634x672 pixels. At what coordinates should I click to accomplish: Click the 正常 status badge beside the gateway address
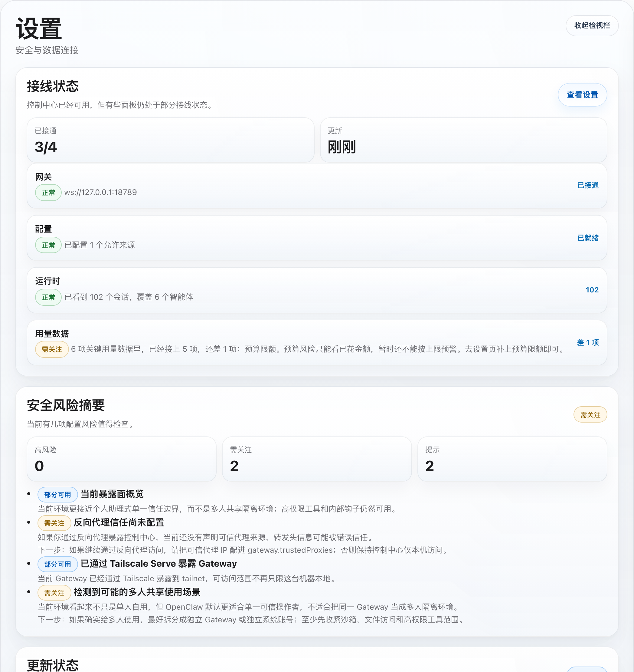point(48,193)
